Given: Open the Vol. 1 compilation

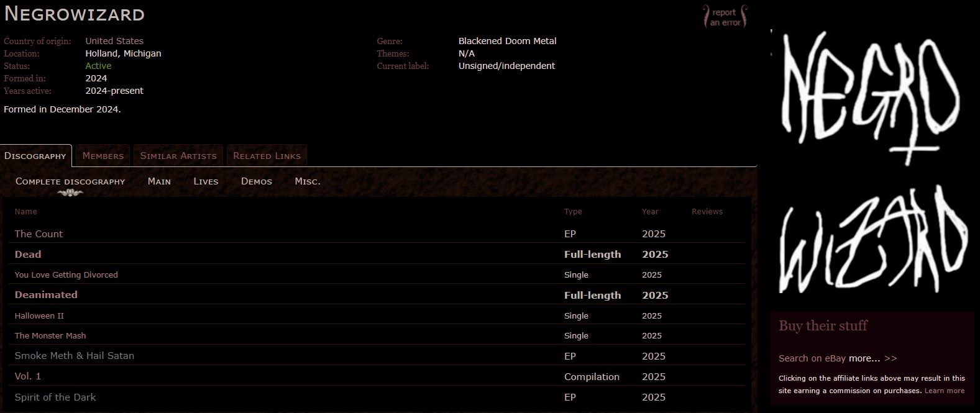Looking at the screenshot, I should 28,376.
